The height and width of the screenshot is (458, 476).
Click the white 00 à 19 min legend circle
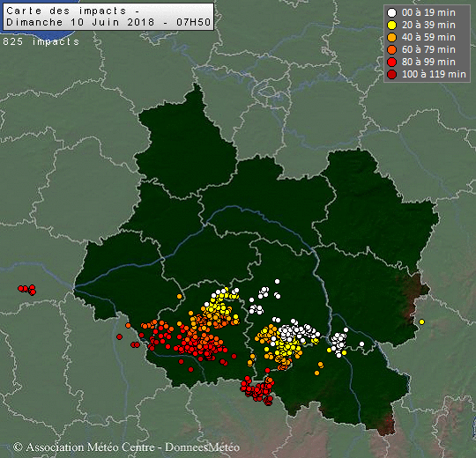(392, 12)
